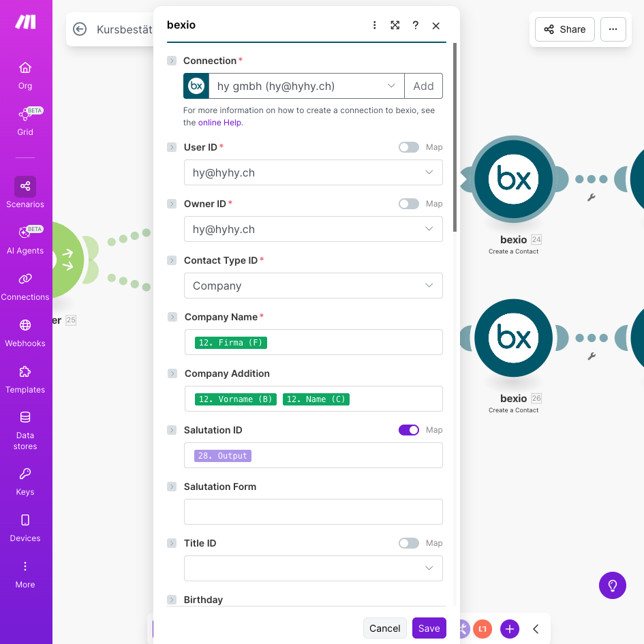Expand the Connection field info arrow
Viewport: 644px width, 644px height.
pos(172,61)
